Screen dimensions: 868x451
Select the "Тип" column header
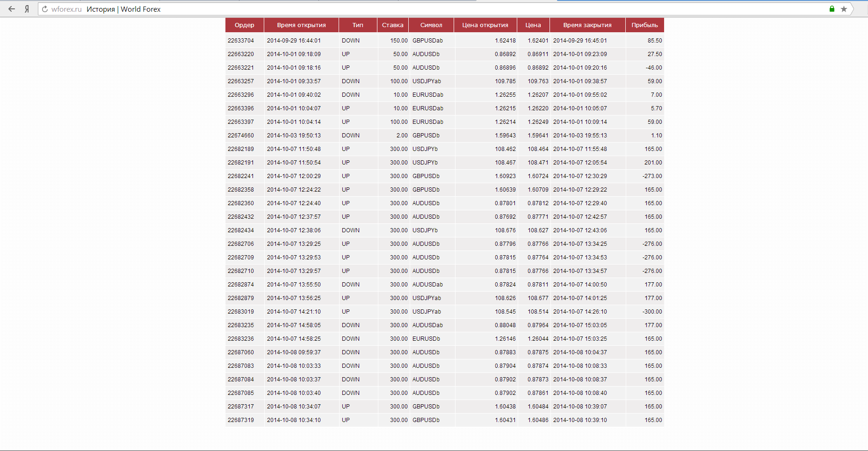click(358, 25)
